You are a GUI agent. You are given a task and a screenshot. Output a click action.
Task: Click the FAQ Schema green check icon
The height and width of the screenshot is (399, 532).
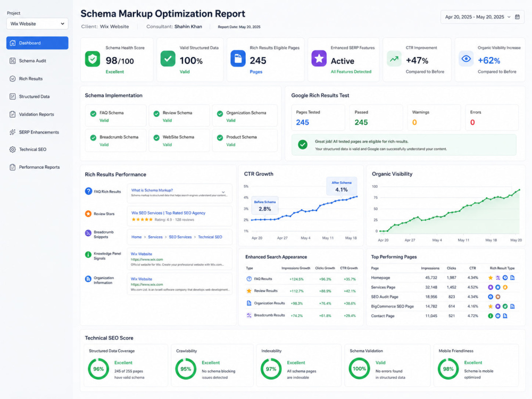click(x=93, y=114)
